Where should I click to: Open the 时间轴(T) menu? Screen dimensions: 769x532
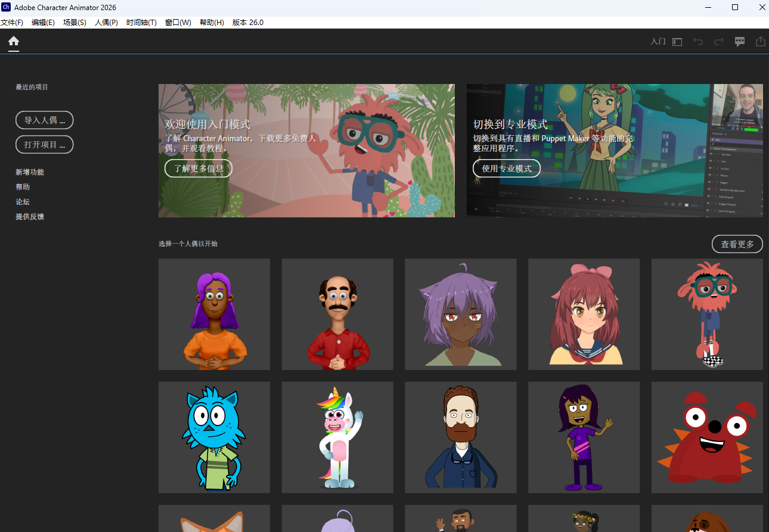coord(141,23)
